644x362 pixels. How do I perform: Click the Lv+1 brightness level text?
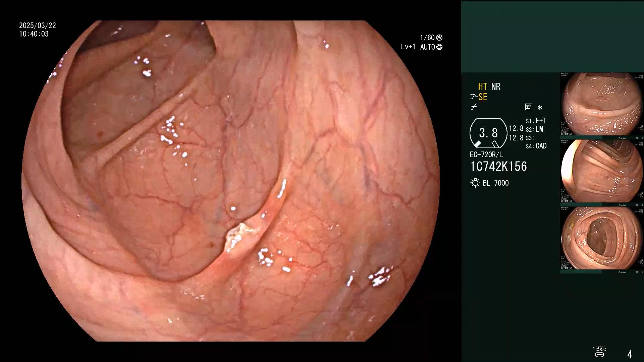pos(408,47)
